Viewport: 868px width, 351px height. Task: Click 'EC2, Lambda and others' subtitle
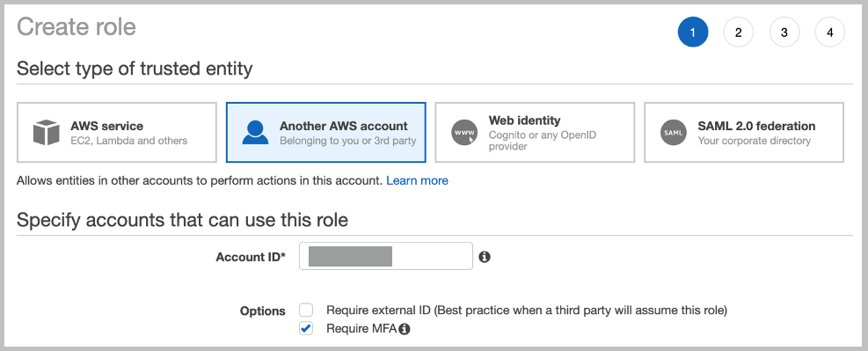coord(129,141)
